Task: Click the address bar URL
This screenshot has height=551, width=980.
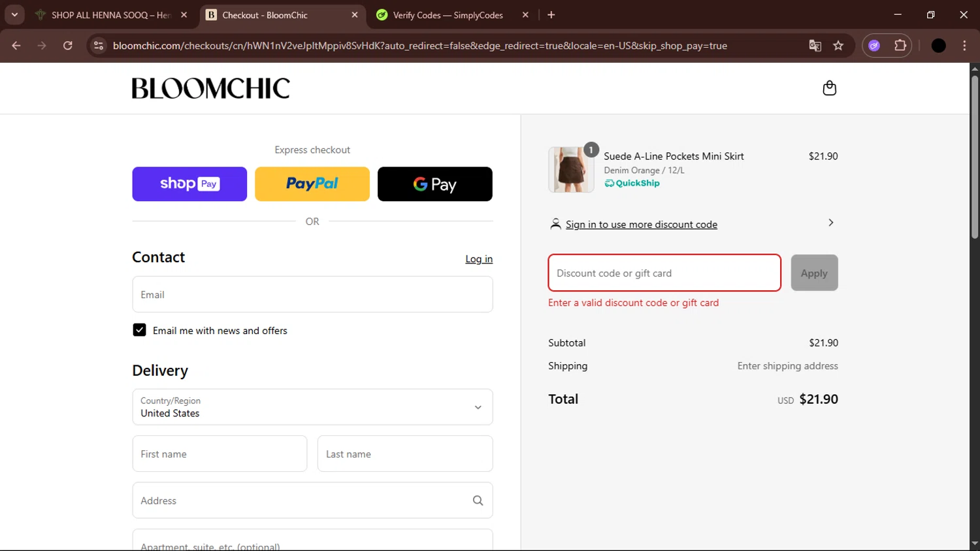Action: pyautogui.click(x=420, y=46)
